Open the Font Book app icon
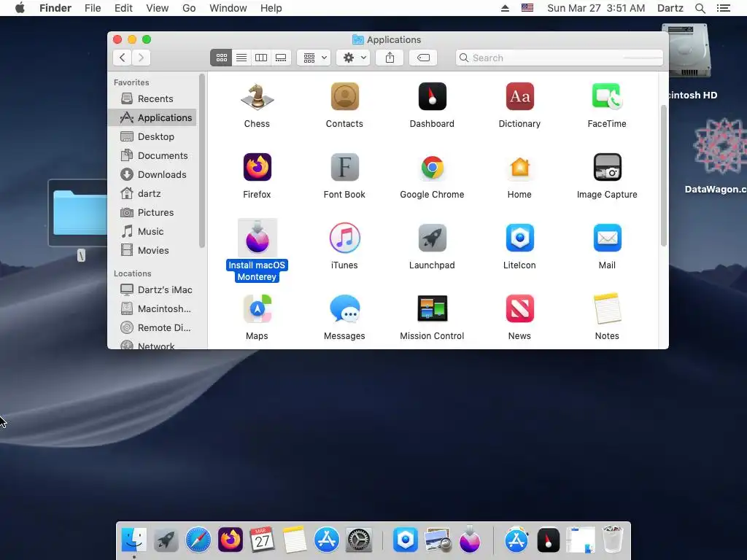The width and height of the screenshot is (747, 560). point(344,167)
